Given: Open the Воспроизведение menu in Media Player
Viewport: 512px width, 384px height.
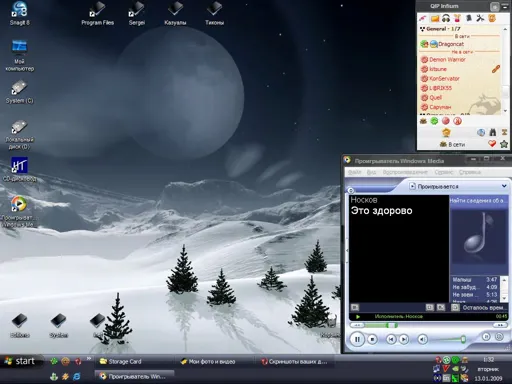Looking at the screenshot, I should pyautogui.click(x=405, y=172).
